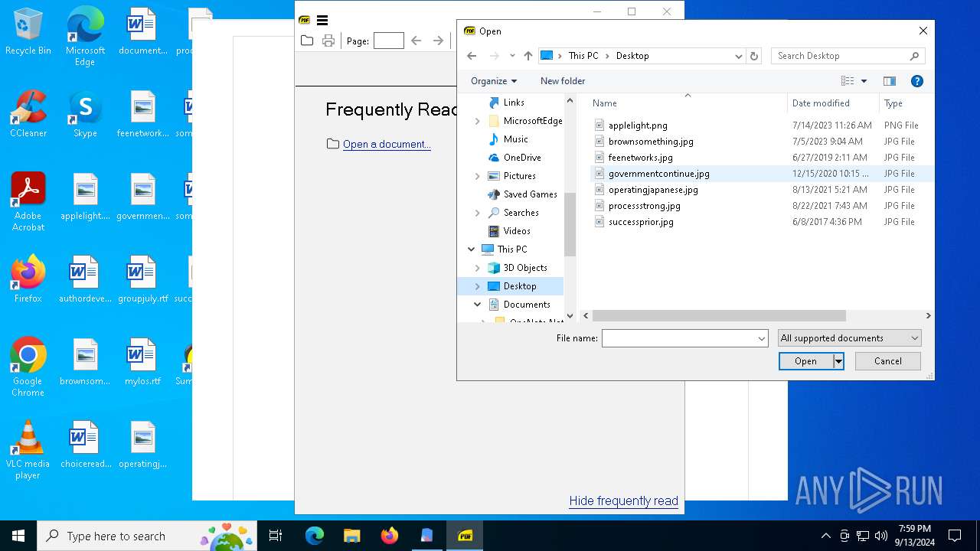Viewport: 980px width, 551px height.
Task: Click the print toolbar icon in Sumatra
Action: coord(328,41)
